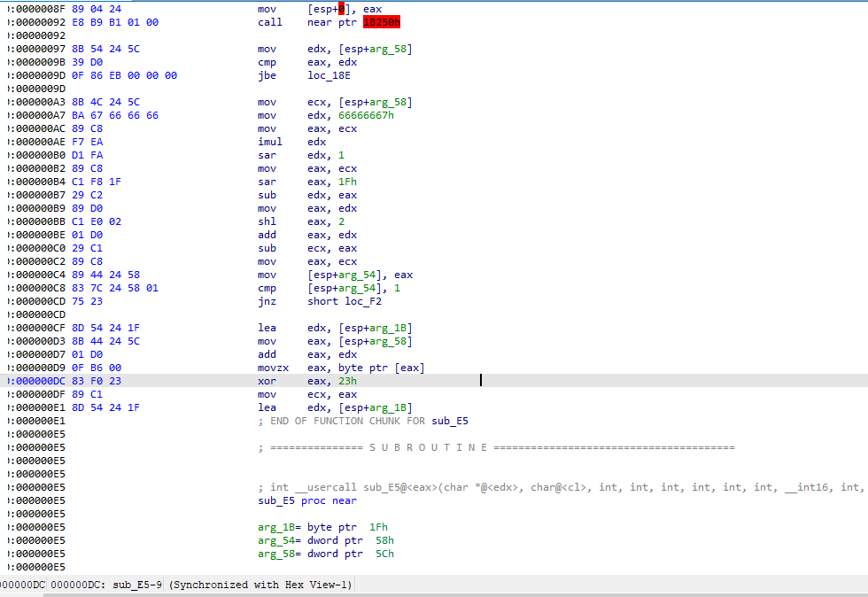Click the sub_E5 proc near label

pos(307,500)
